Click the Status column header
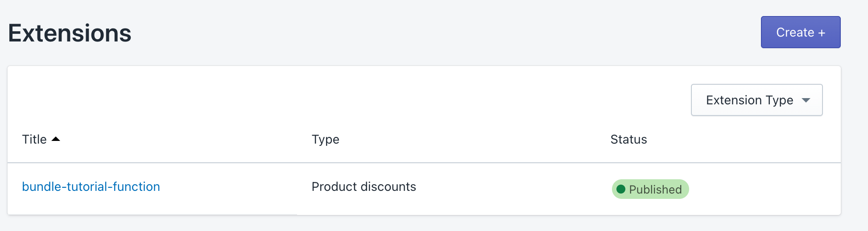 click(x=628, y=140)
